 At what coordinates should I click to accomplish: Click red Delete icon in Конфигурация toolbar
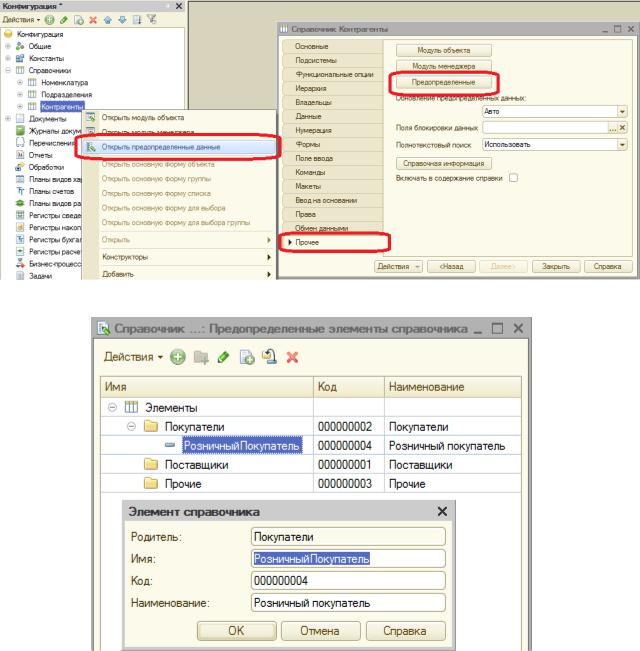point(93,20)
